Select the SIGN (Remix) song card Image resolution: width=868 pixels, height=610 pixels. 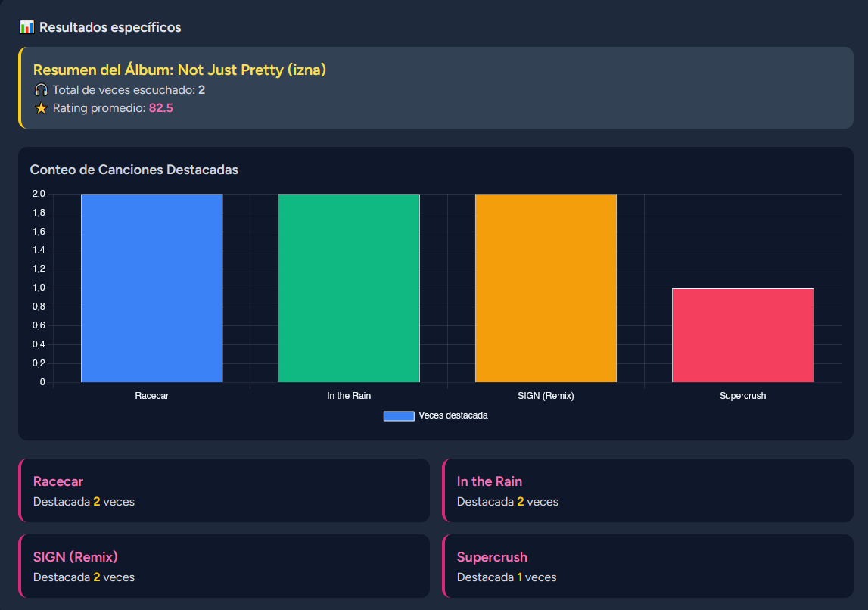(224, 566)
